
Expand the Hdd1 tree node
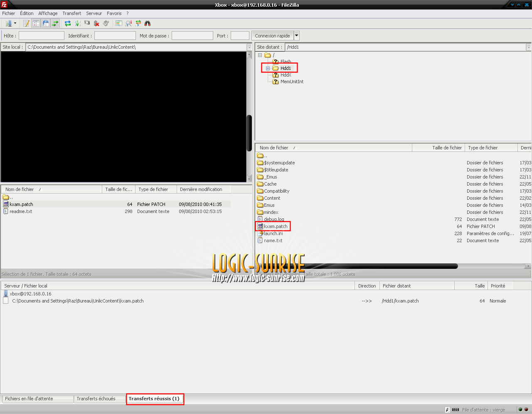click(268, 68)
